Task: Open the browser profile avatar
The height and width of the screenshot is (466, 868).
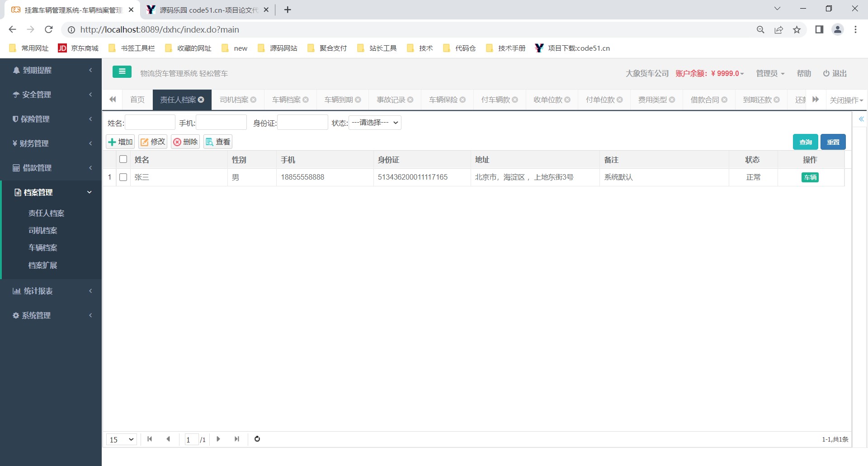Action: coord(838,29)
